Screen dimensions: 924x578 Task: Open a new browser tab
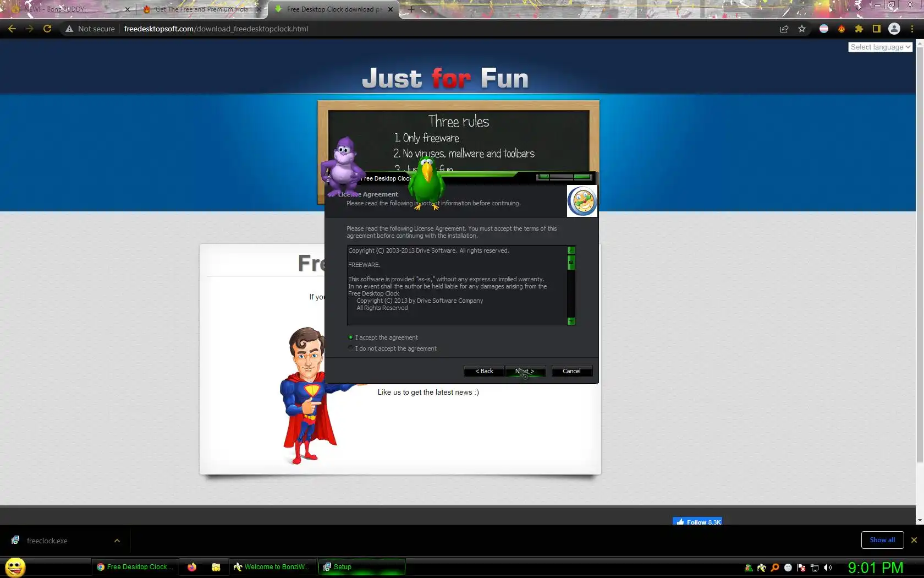point(411,9)
